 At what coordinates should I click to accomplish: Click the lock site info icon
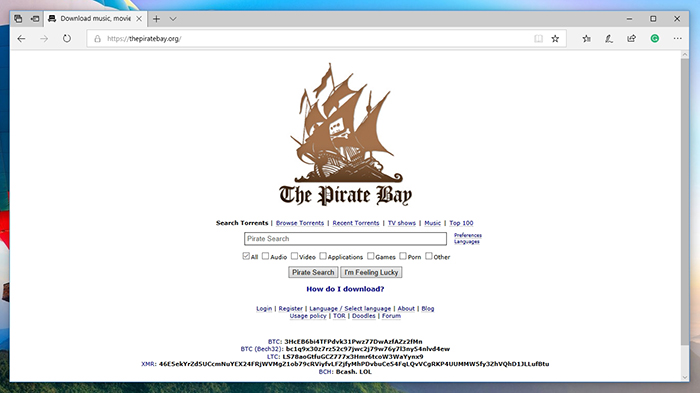97,39
